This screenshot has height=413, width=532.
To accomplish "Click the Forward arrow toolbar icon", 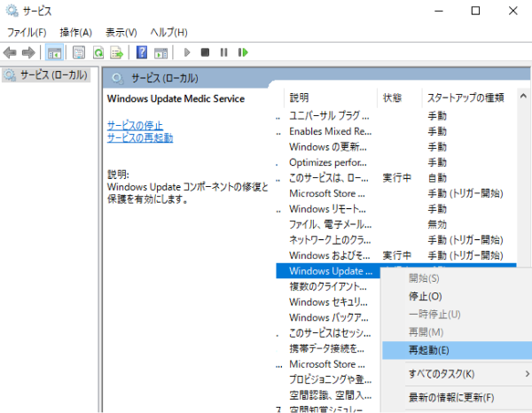I will [x=28, y=53].
